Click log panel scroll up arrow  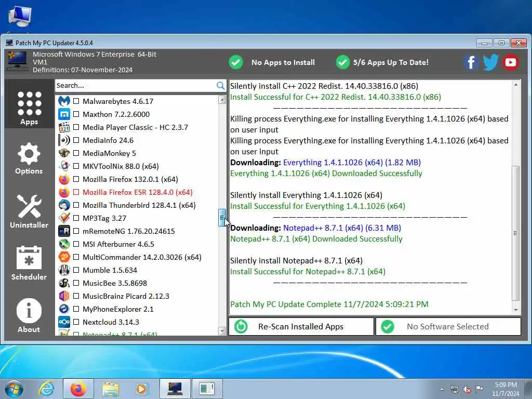tap(516, 85)
